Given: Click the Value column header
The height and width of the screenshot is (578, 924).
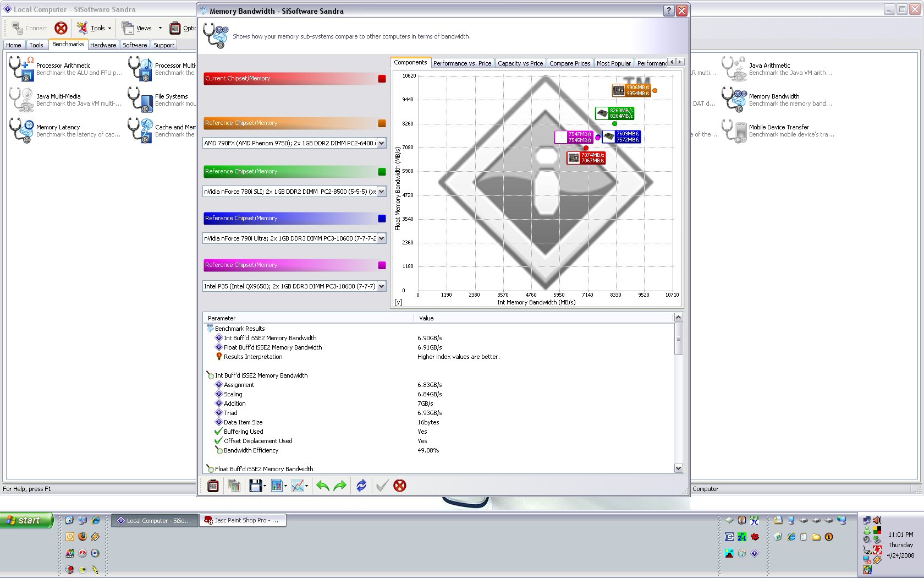Looking at the screenshot, I should (543, 318).
